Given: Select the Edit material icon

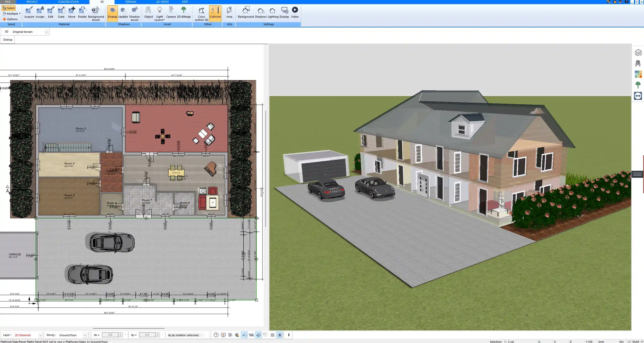Looking at the screenshot, I should [x=51, y=13].
